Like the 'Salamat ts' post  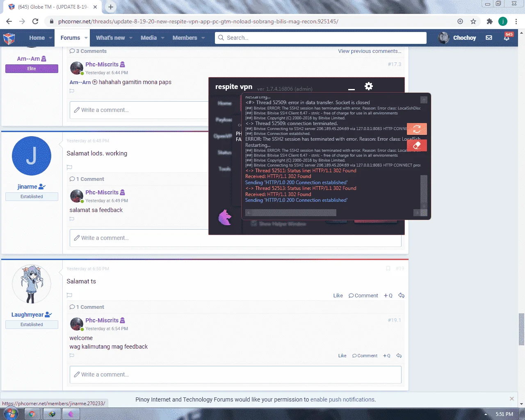click(x=338, y=295)
